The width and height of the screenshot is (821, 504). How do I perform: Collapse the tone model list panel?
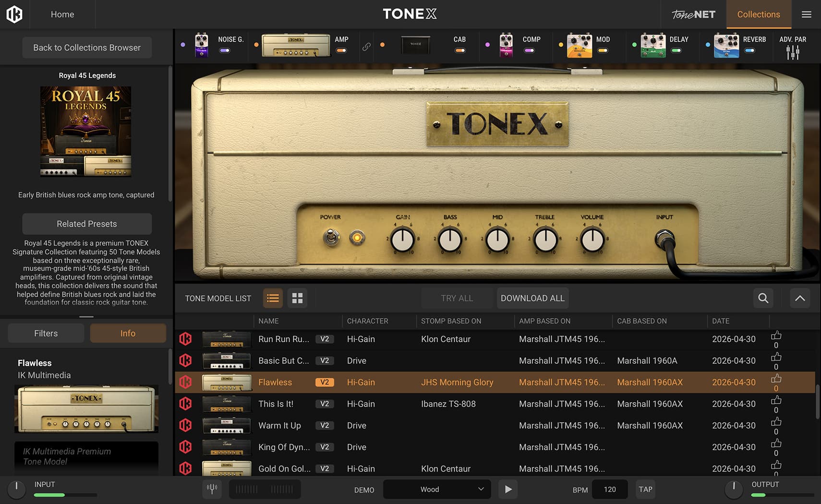tap(800, 298)
